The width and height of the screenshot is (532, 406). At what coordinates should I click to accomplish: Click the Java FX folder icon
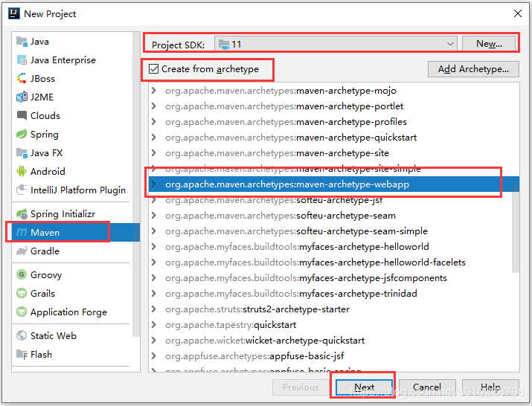tap(22, 153)
